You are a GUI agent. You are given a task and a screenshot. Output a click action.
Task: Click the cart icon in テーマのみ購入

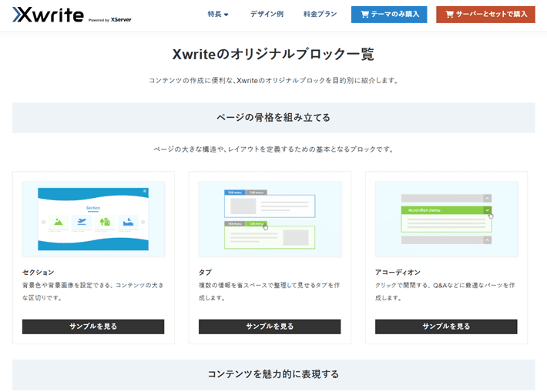pyautogui.click(x=364, y=15)
